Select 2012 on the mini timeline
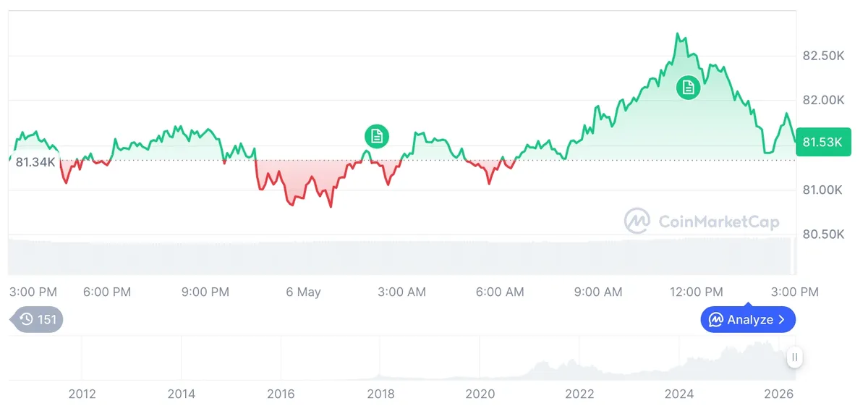 click(82, 394)
